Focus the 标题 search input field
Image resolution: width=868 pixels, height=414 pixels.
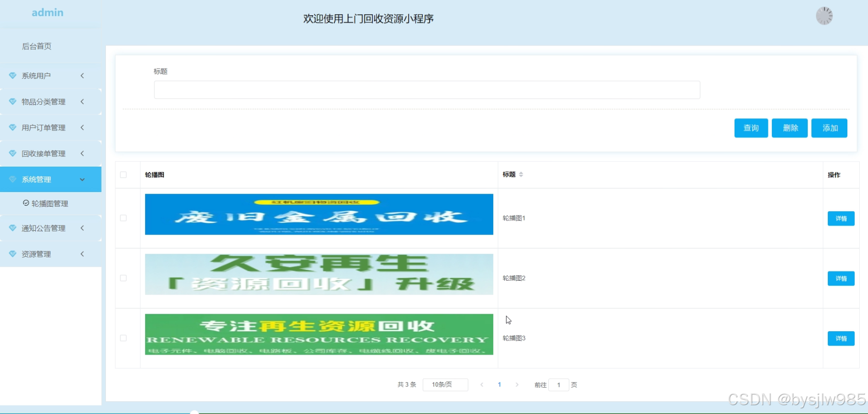point(427,90)
